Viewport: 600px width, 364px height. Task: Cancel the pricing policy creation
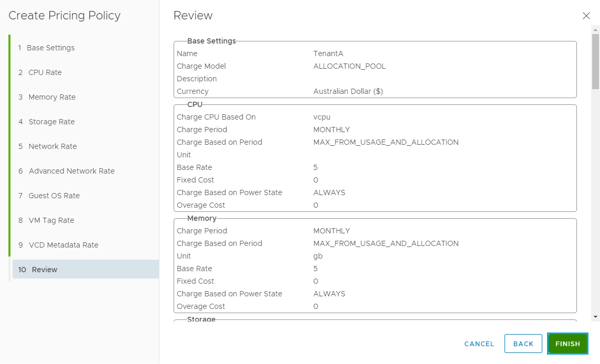point(479,344)
